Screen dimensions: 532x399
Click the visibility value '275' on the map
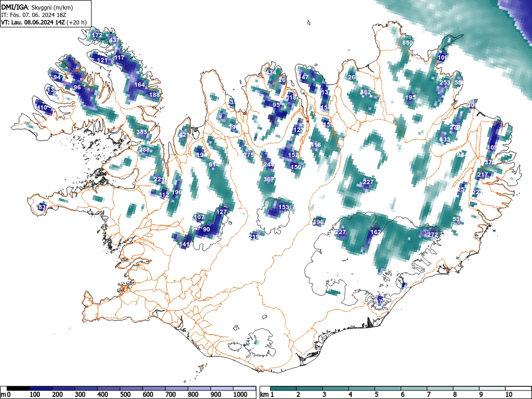(x=248, y=155)
